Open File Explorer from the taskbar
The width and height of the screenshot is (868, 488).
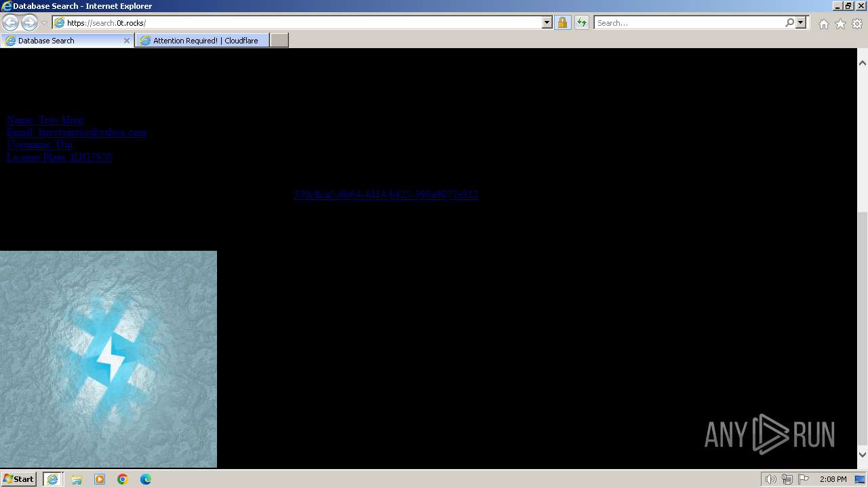click(x=77, y=479)
